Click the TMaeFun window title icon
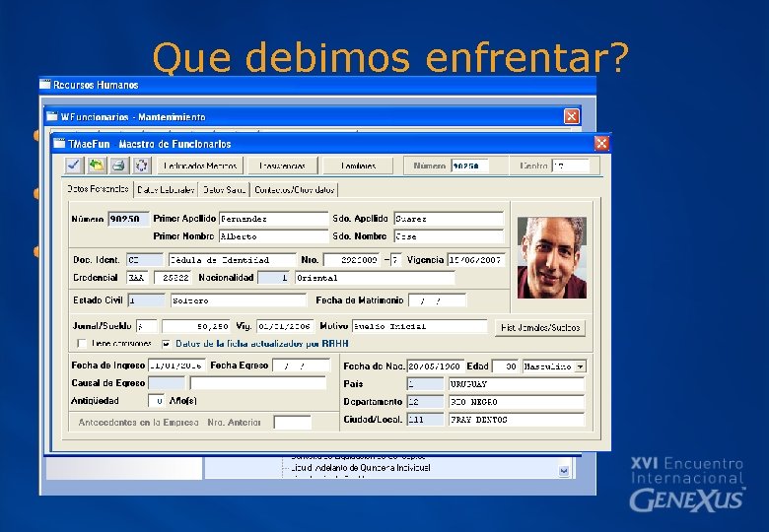This screenshot has height=532, width=769. tap(59, 144)
